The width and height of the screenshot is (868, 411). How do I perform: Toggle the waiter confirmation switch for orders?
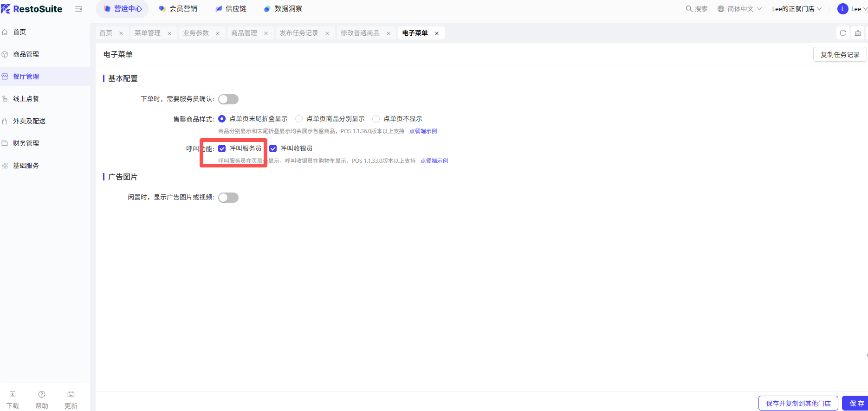coord(228,99)
